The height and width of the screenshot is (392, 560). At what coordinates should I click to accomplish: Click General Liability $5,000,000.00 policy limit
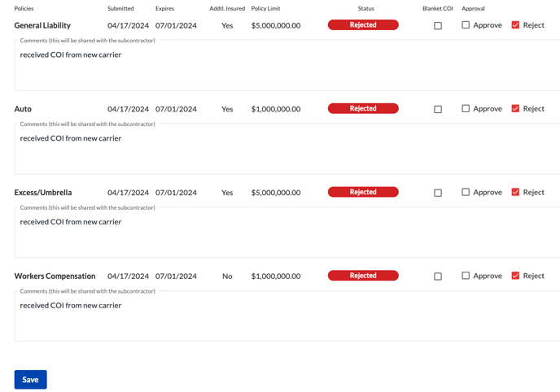click(x=276, y=25)
